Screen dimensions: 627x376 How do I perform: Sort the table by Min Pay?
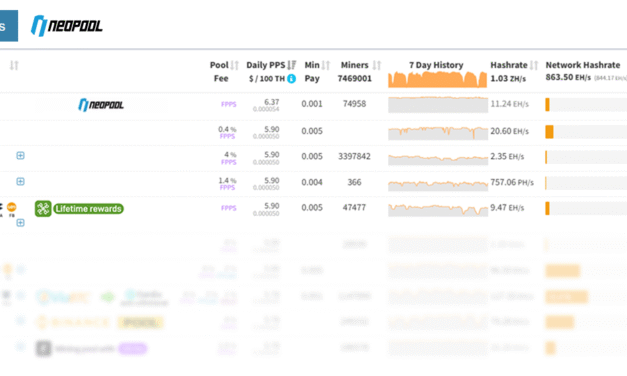(x=326, y=65)
